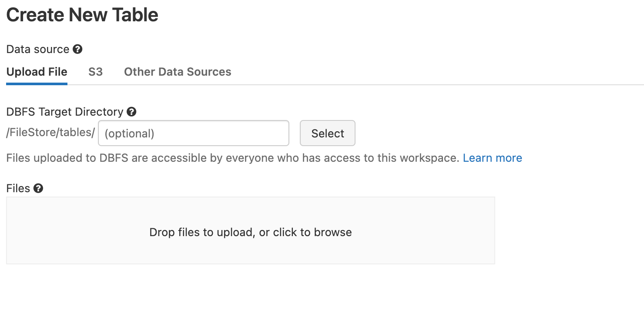This screenshot has width=644, height=327.
Task: Click the /FileStore/tables/ path prefix
Action: click(x=50, y=133)
